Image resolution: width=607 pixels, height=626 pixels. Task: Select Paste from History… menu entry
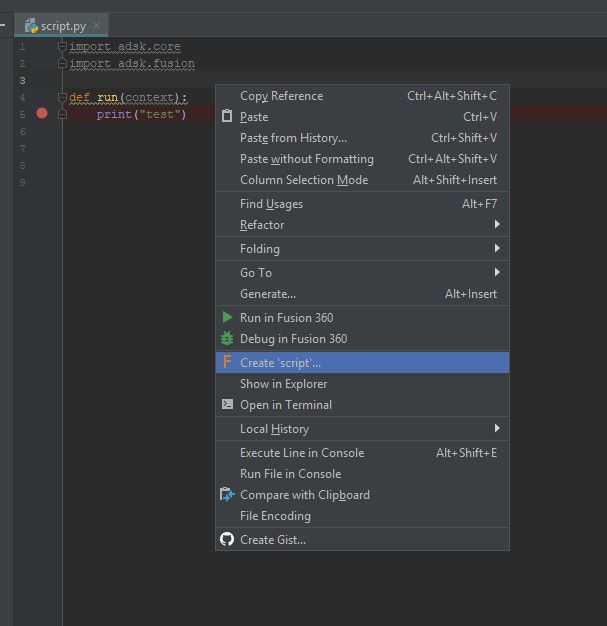click(x=362, y=138)
